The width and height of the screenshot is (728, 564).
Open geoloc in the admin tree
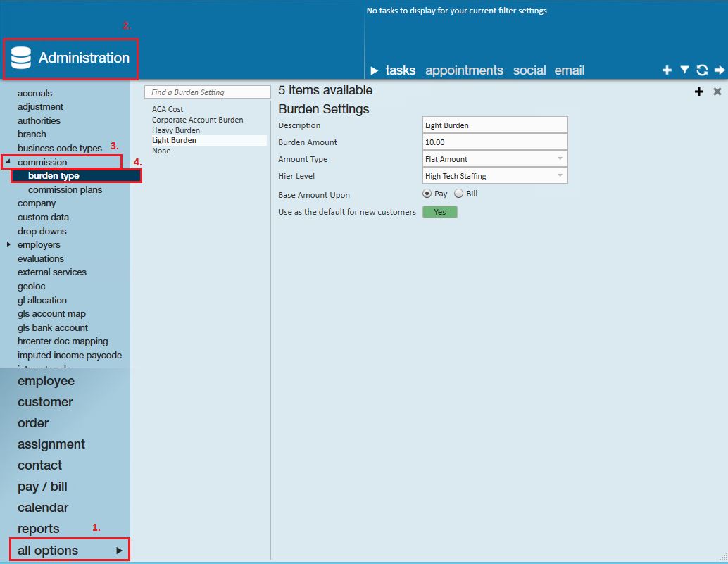click(x=31, y=287)
